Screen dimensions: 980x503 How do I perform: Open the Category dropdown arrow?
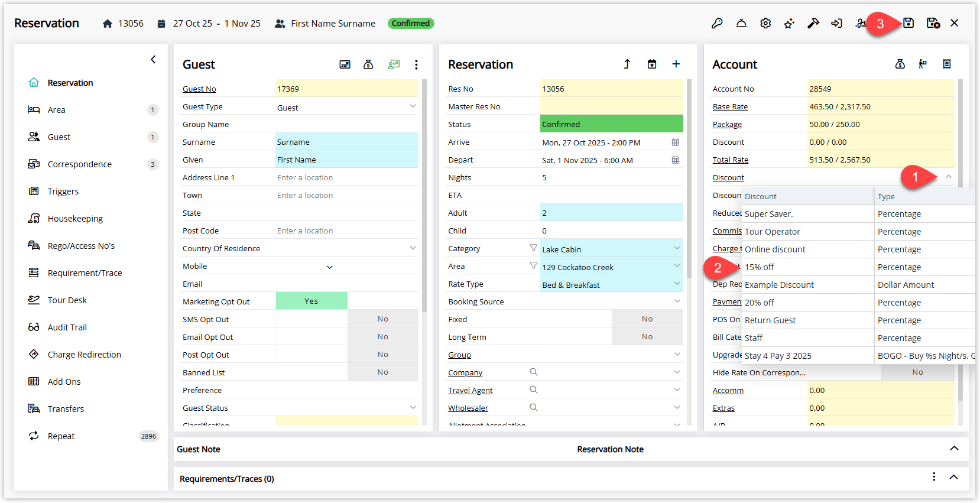(x=677, y=248)
